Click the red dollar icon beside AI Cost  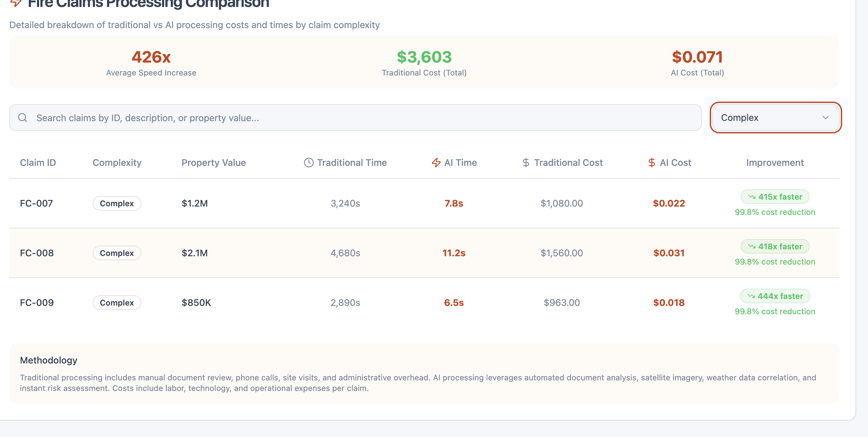pos(651,163)
